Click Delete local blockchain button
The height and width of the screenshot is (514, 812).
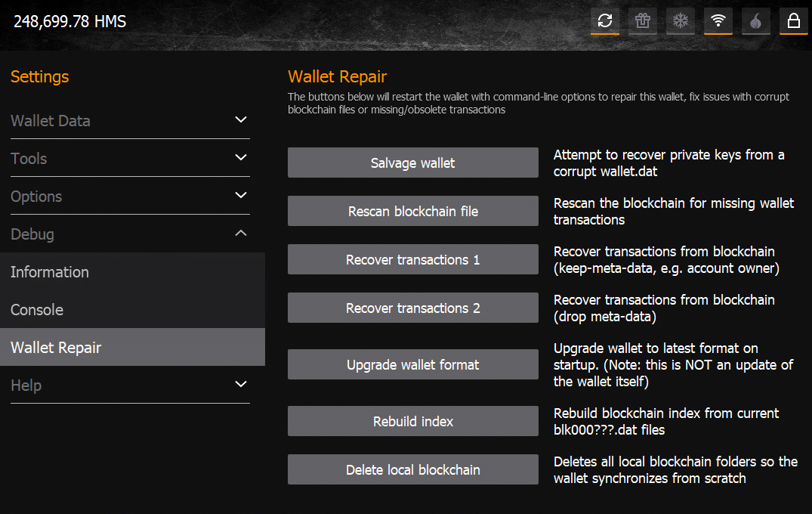pos(412,469)
